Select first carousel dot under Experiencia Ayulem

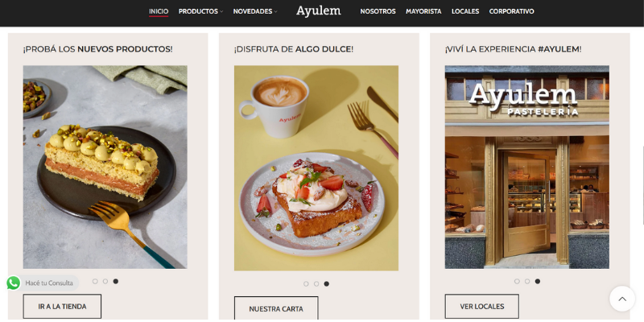(x=517, y=281)
